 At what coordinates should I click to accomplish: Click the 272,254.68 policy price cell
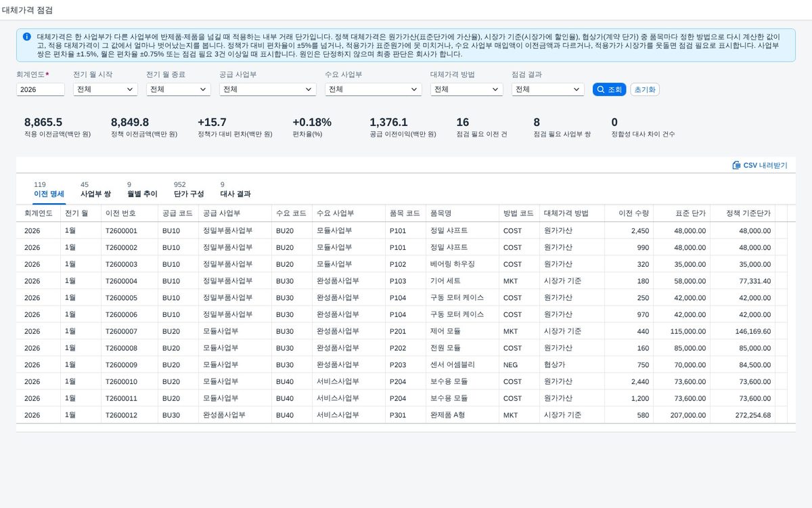coord(742,415)
